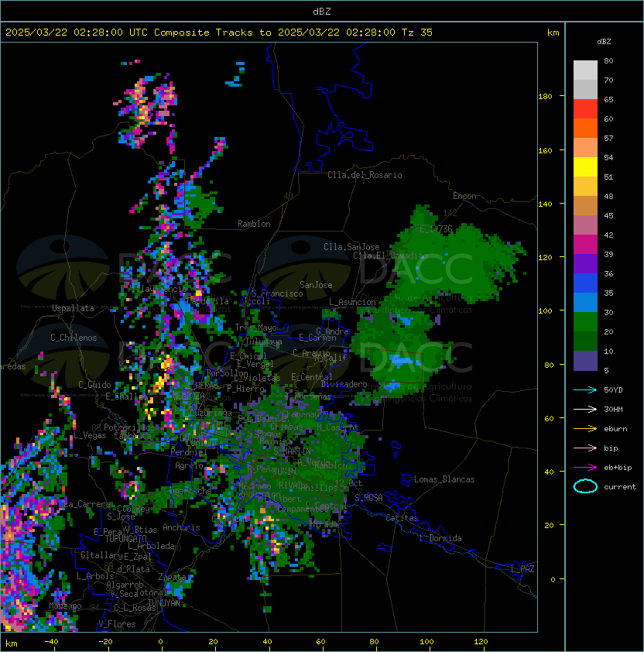The image size is (644, 652).
Task: Click the cyan 50YD track arrow icon
Action: pyautogui.click(x=585, y=390)
